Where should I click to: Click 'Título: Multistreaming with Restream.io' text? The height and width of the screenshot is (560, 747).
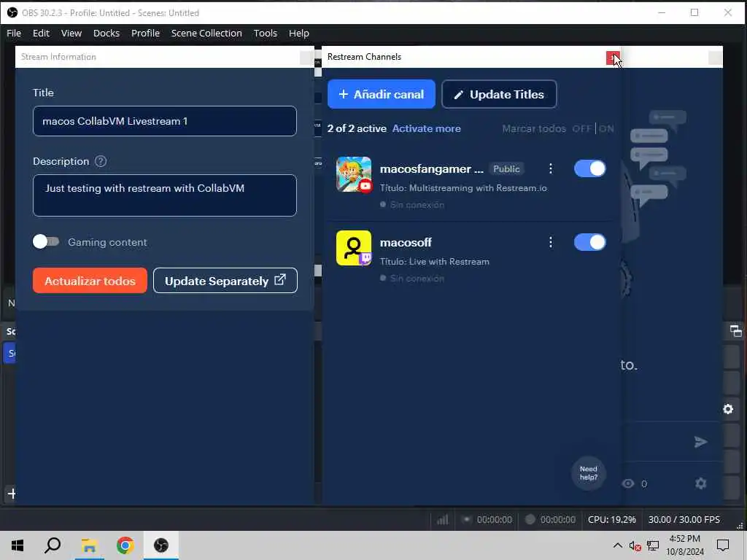point(463,188)
